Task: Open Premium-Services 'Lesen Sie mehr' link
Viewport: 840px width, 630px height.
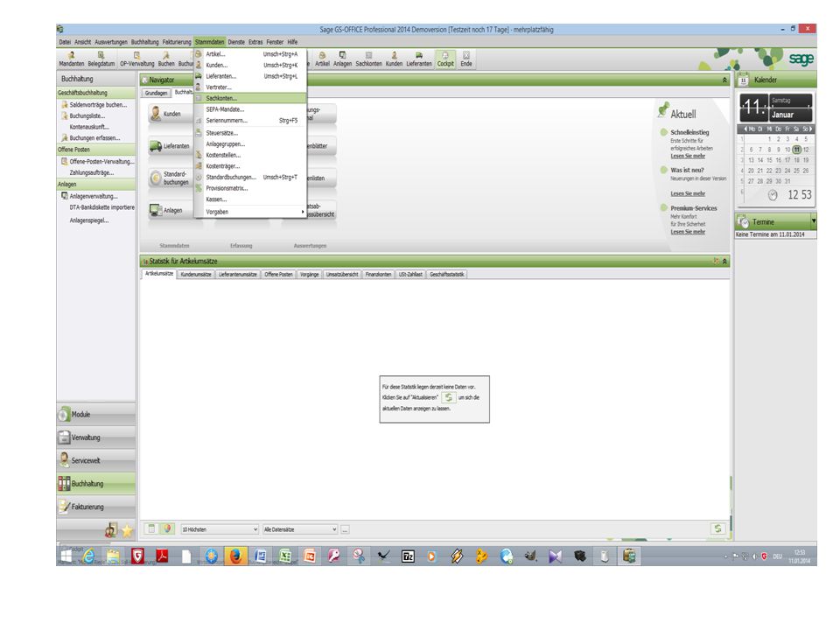Action: click(688, 231)
